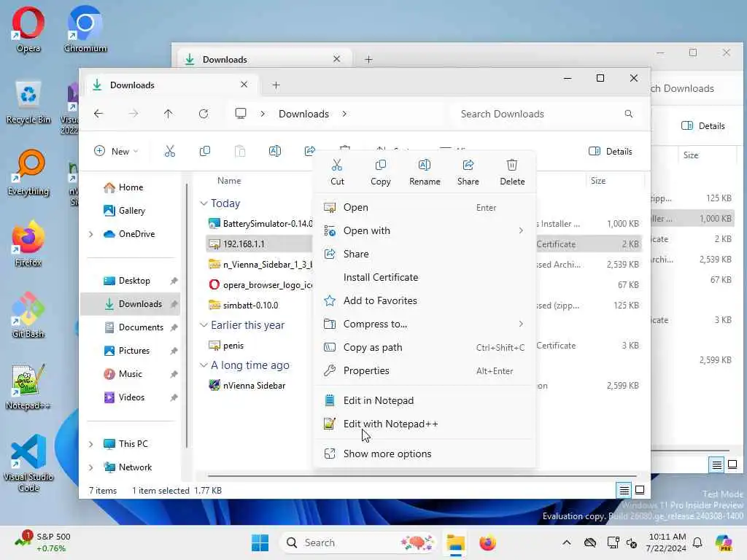Screen dimensions: 747x560
Task: Go back with the back arrow
Action: [98, 114]
